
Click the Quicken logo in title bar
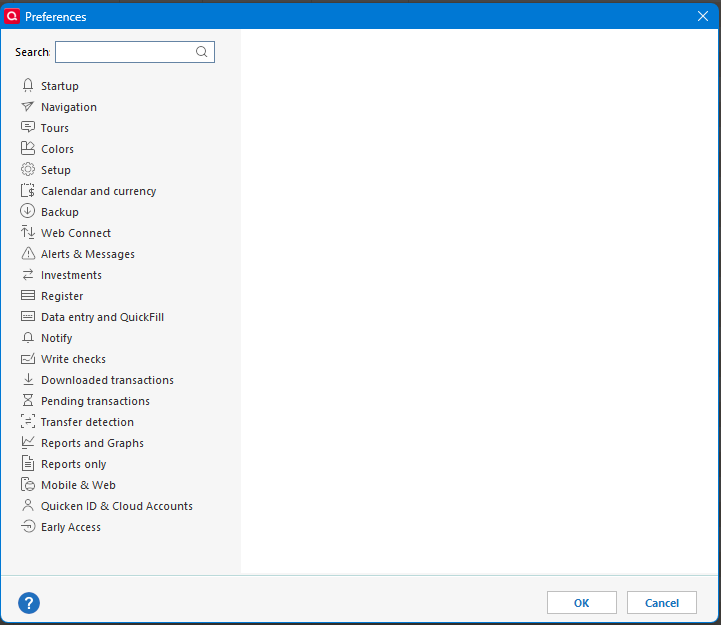coord(12,16)
